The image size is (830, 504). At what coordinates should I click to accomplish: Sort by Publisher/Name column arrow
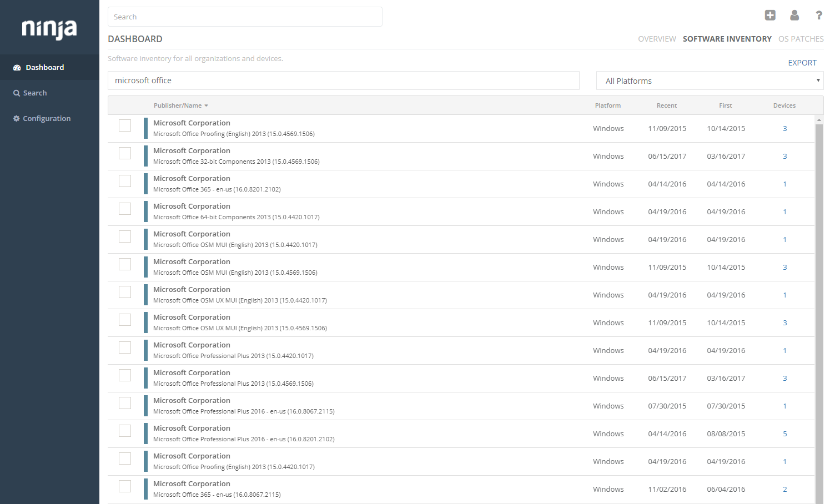(206, 105)
